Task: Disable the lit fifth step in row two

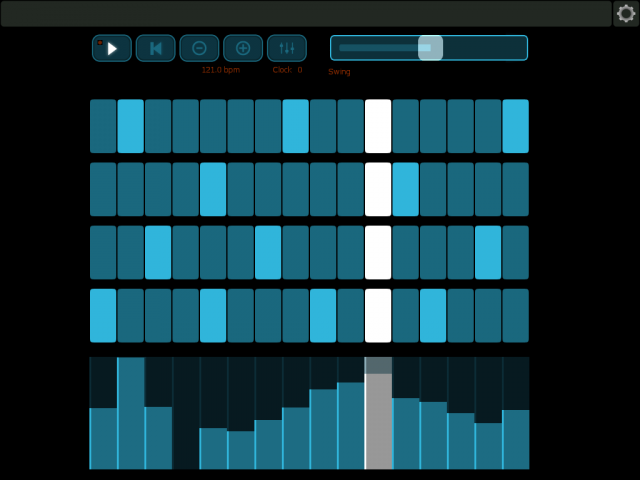Action: 213,189
